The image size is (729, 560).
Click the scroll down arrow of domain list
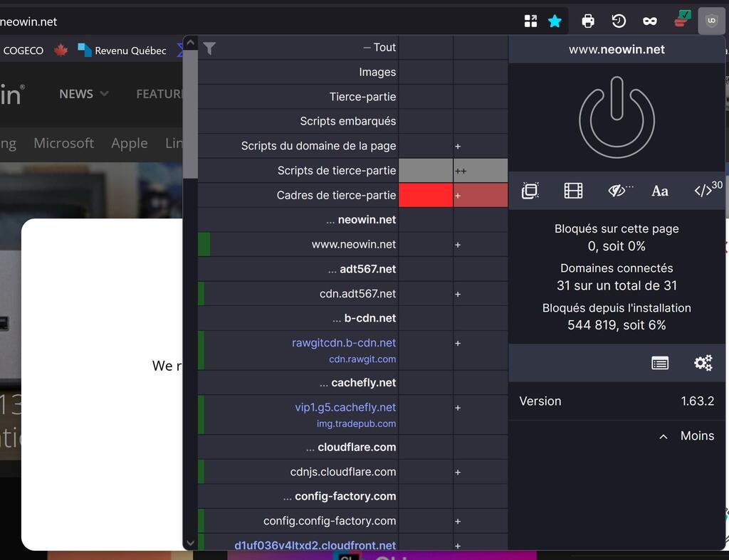click(190, 542)
